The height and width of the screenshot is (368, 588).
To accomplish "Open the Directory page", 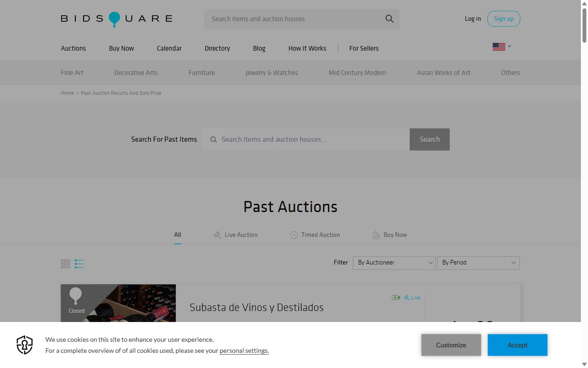I will 217,48.
